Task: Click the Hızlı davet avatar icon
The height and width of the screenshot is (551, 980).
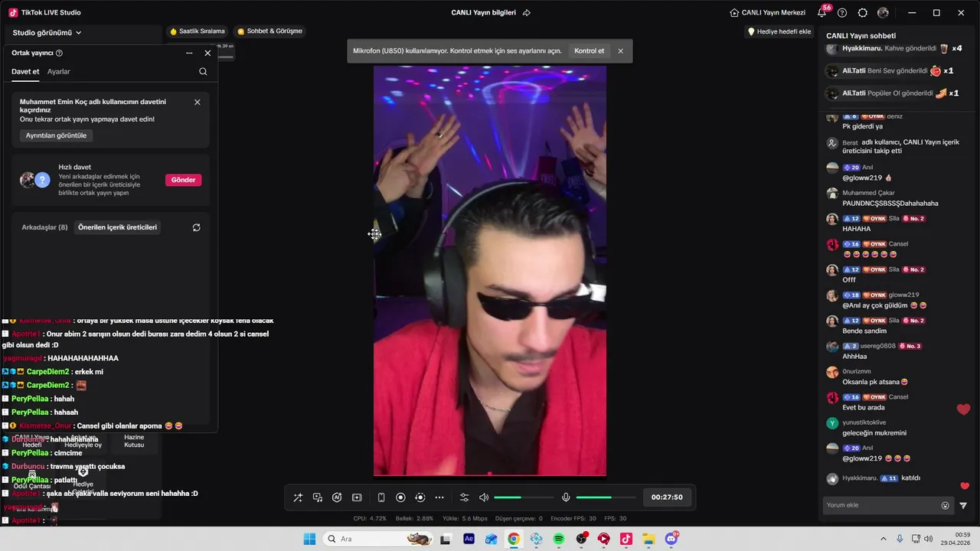Action: pos(34,180)
